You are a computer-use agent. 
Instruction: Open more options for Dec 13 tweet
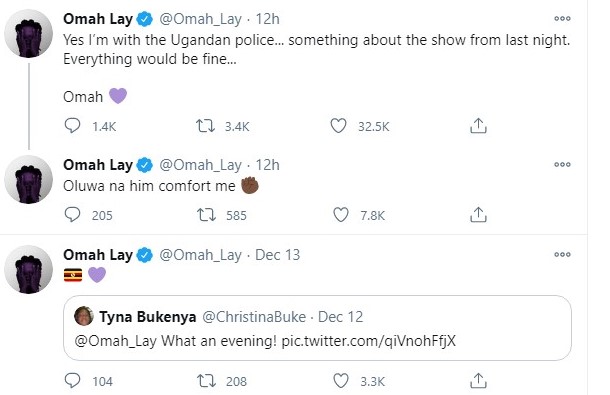click(562, 255)
